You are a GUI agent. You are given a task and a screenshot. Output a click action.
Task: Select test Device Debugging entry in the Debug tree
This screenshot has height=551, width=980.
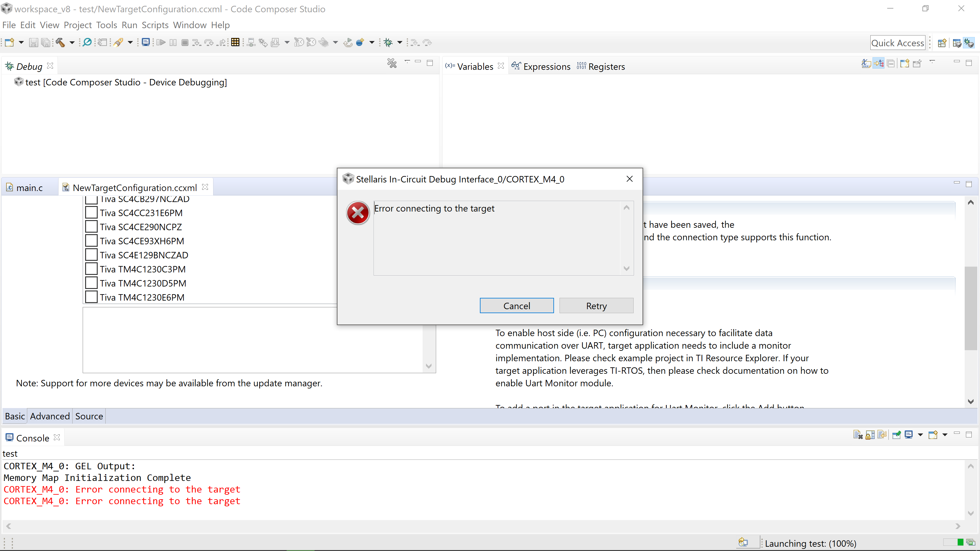pos(121,82)
